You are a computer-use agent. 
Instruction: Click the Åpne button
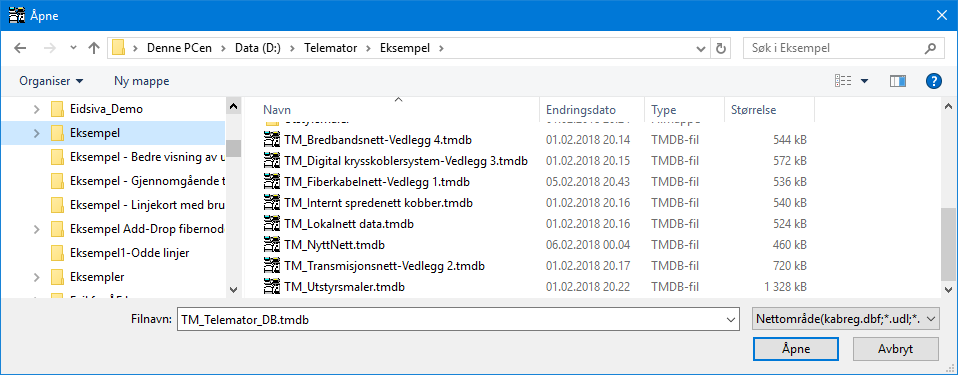coord(795,349)
